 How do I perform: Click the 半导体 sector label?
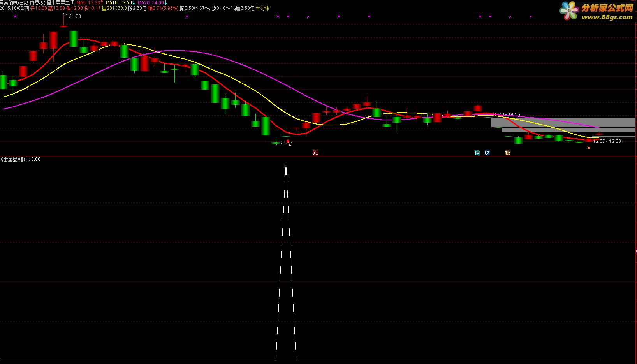[x=262, y=8]
